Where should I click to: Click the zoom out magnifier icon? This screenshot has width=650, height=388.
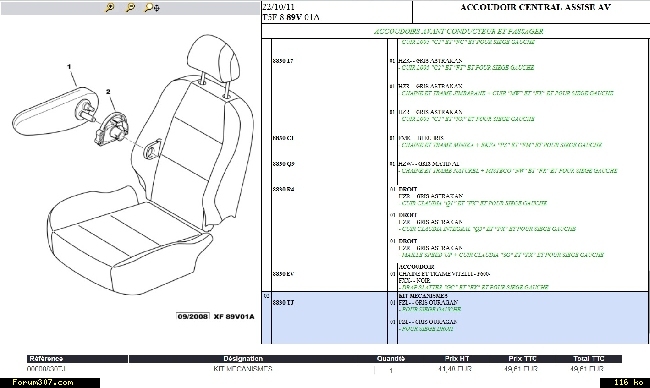pos(130,7)
